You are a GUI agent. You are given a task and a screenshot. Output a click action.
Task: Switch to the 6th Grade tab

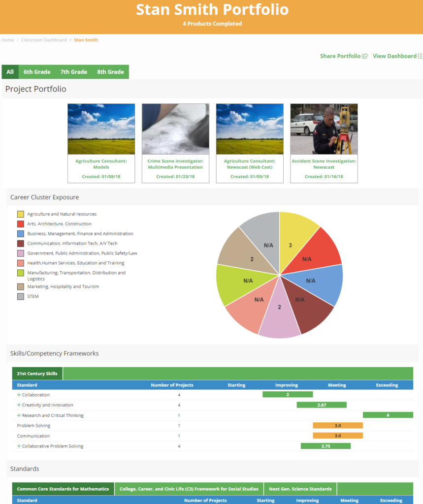37,72
